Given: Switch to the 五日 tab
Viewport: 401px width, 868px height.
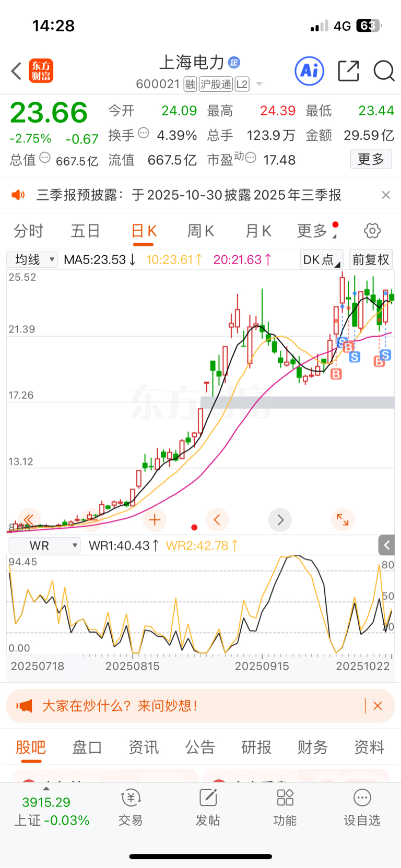Looking at the screenshot, I should coord(86,231).
